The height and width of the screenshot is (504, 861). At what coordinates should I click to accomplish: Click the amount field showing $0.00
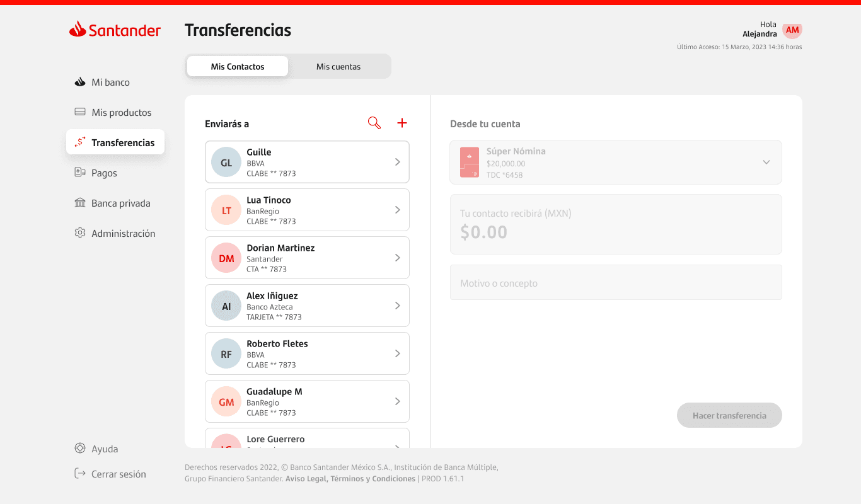click(616, 224)
